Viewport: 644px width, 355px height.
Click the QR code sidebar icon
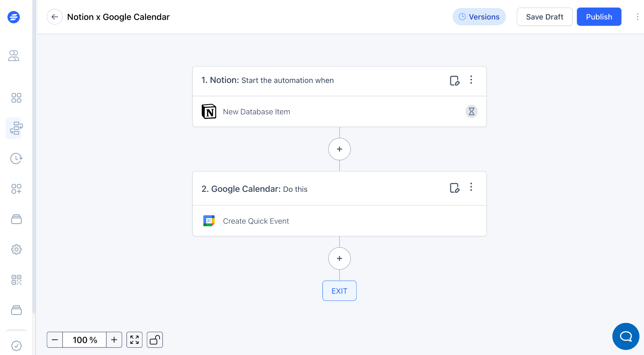[16, 280]
